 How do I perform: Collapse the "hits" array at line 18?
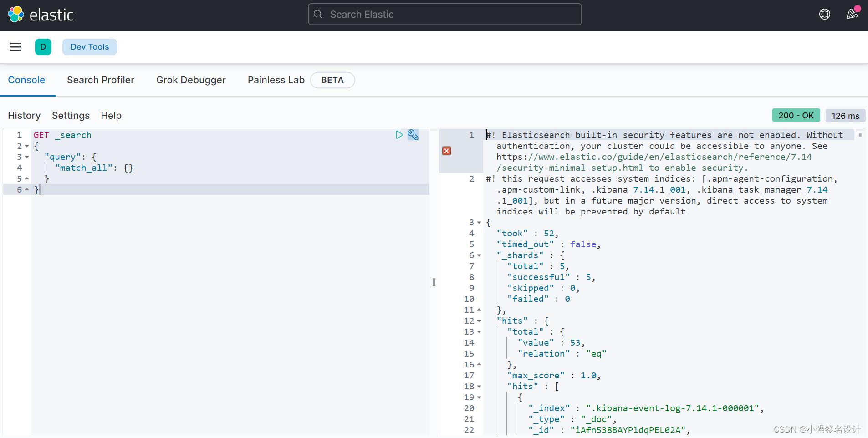tap(479, 387)
